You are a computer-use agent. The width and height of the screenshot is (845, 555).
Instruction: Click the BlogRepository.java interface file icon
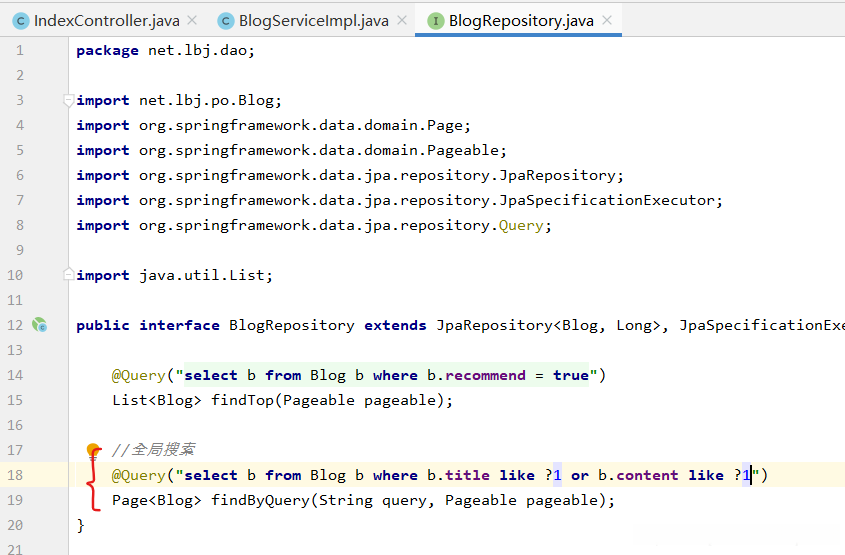click(435, 21)
